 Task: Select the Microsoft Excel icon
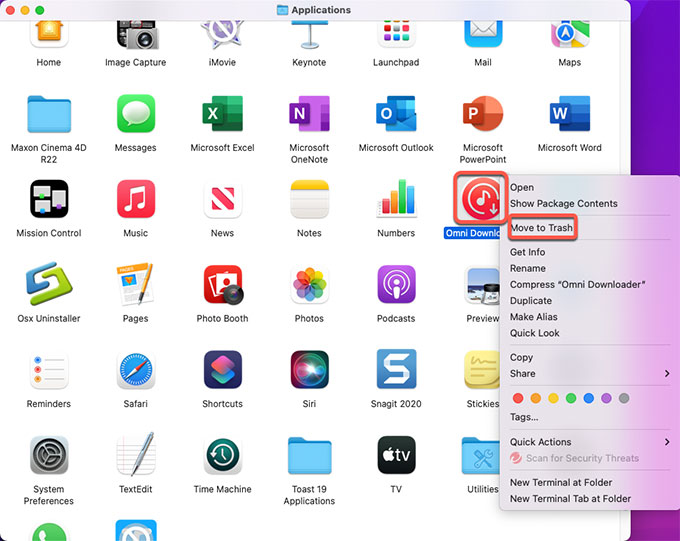tap(222, 114)
